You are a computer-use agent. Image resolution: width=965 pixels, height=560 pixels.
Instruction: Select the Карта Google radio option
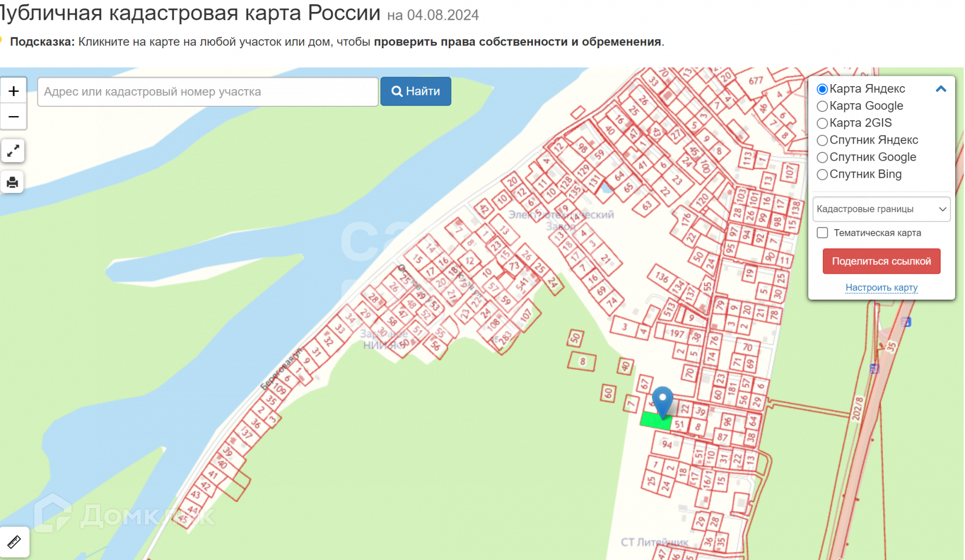click(x=822, y=106)
